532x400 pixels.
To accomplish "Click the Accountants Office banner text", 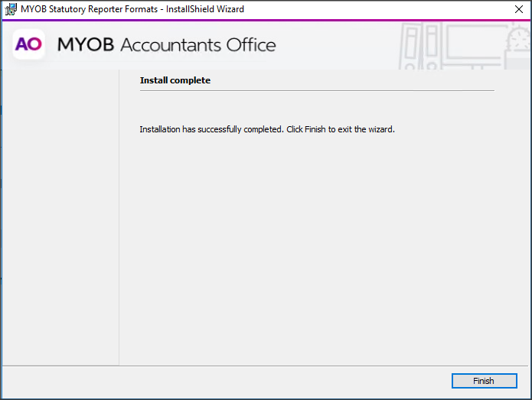I will point(198,45).
